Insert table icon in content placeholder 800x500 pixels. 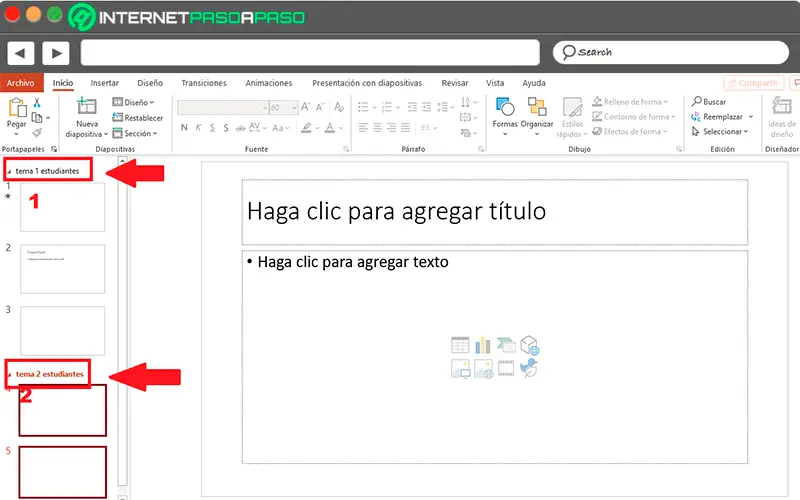pos(460,345)
